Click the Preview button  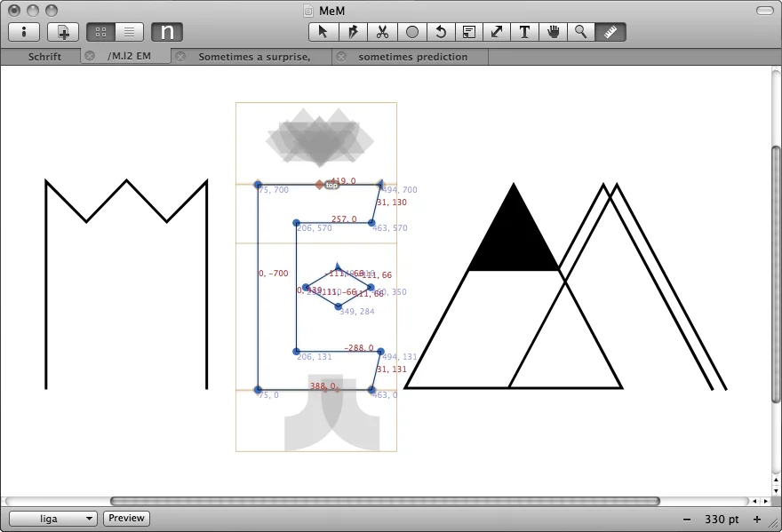[x=126, y=519]
